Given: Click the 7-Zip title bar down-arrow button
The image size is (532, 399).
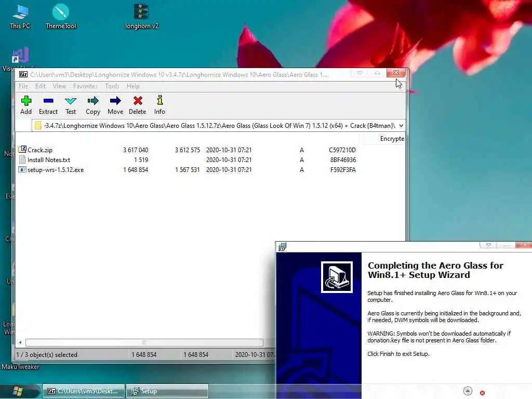Looking at the screenshot, I should (x=360, y=73).
